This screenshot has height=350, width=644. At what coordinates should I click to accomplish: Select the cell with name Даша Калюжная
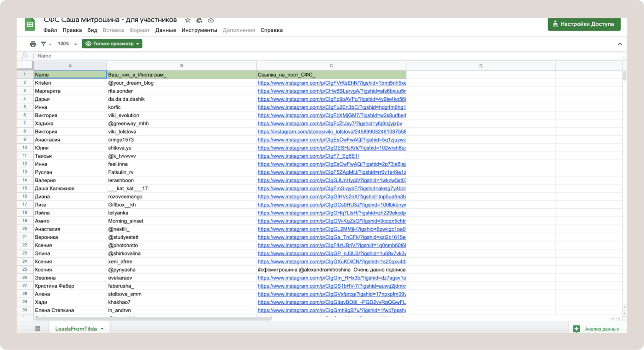(70, 188)
